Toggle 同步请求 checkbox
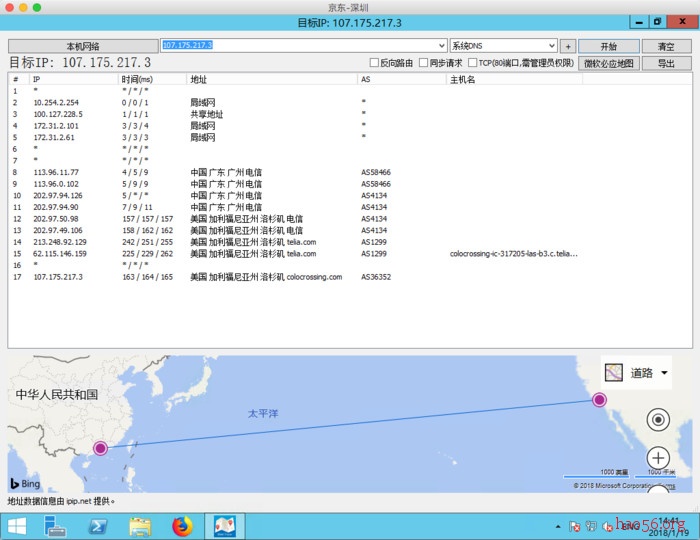This screenshot has width=700, height=540. click(x=423, y=63)
